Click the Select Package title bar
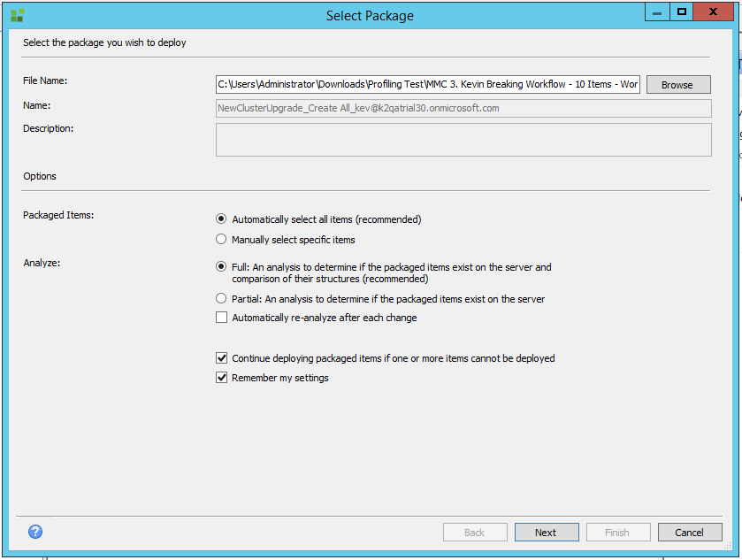The image size is (742, 560). (x=370, y=15)
